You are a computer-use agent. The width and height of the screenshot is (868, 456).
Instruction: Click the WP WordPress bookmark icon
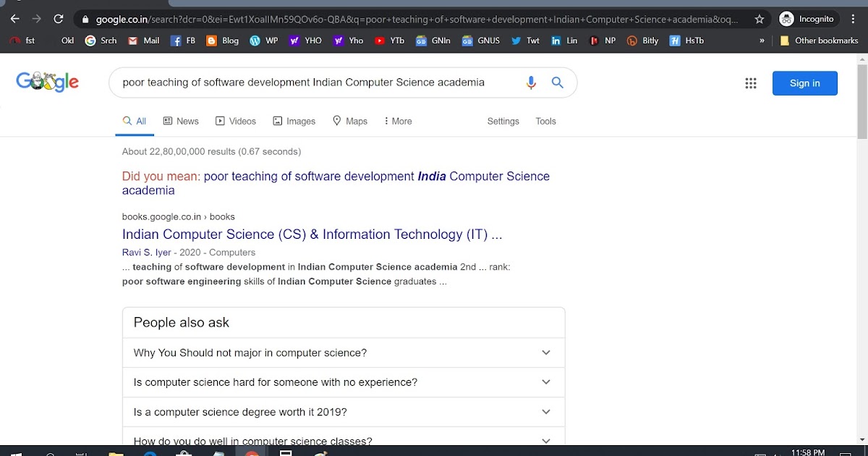pos(255,41)
